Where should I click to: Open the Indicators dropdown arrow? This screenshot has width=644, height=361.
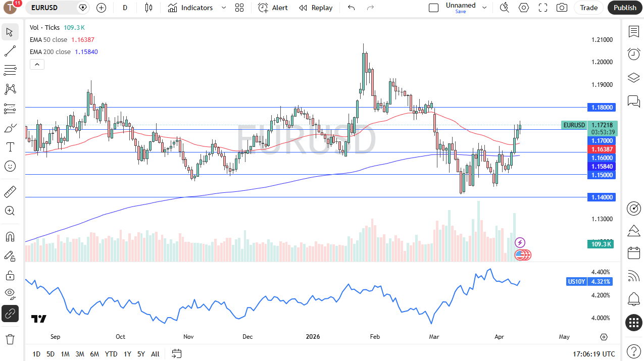pos(223,8)
